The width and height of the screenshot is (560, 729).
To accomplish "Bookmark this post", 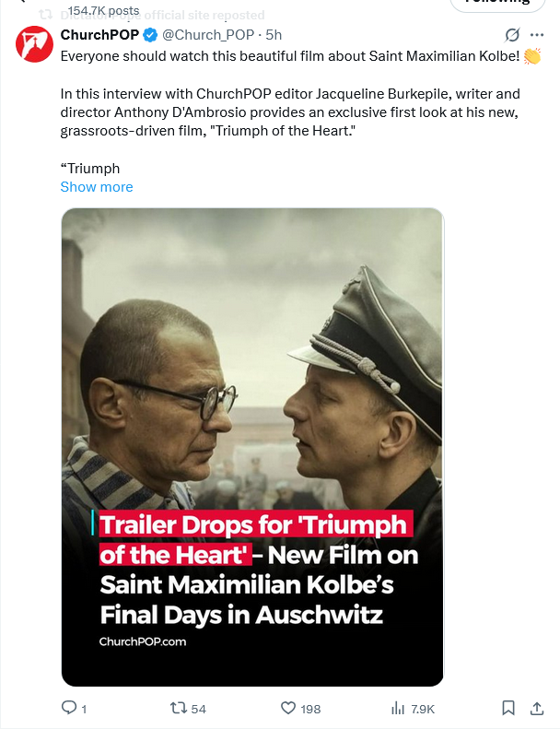I will point(508,708).
